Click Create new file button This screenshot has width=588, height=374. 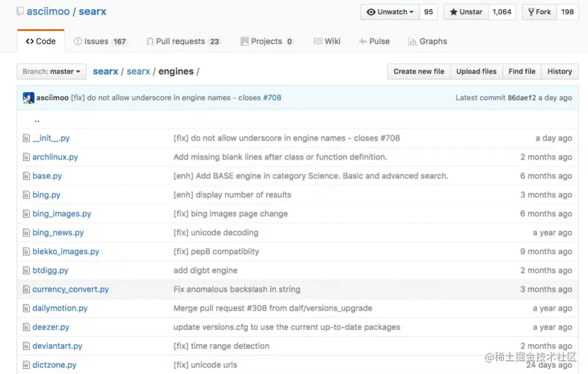(419, 72)
